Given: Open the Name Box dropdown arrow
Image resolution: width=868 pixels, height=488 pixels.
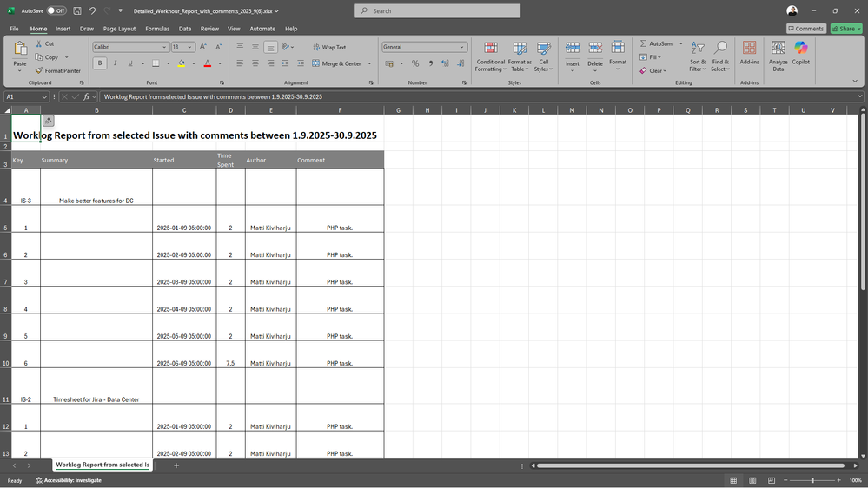Looking at the screenshot, I should pos(44,96).
